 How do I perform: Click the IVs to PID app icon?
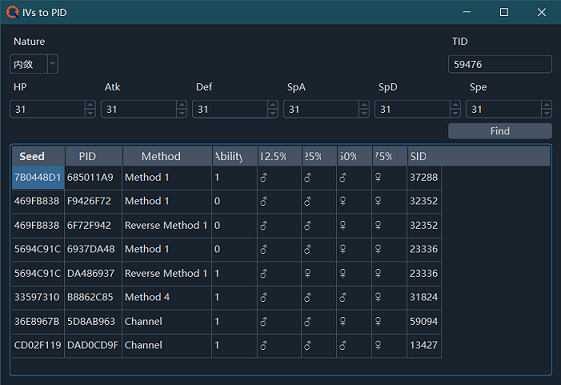[x=12, y=12]
